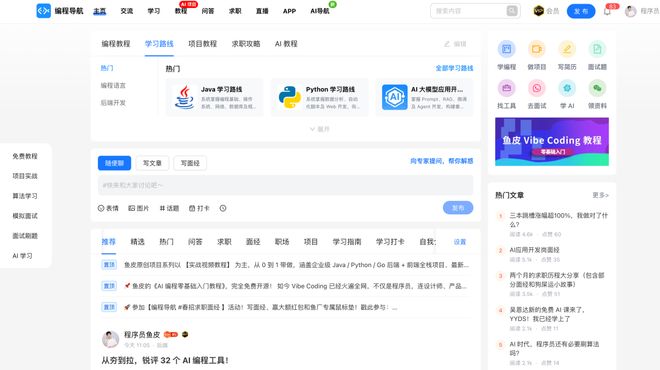Viewport: 660px width, 370px height.
Task: Open the 学 AI shortcut icon
Action: click(567, 88)
